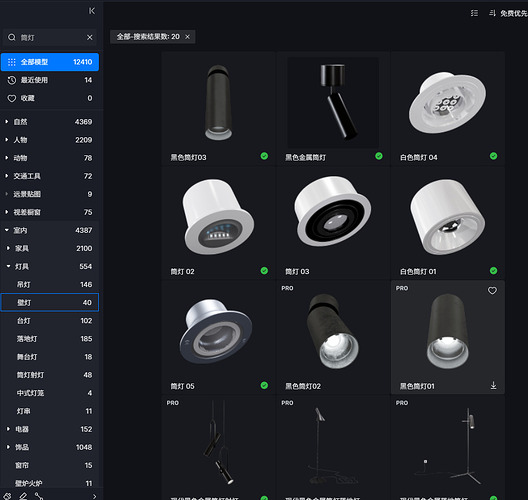This screenshot has height=500, width=528.
Task: Select the 白色筒灯 04 thumbnail
Action: 448,103
